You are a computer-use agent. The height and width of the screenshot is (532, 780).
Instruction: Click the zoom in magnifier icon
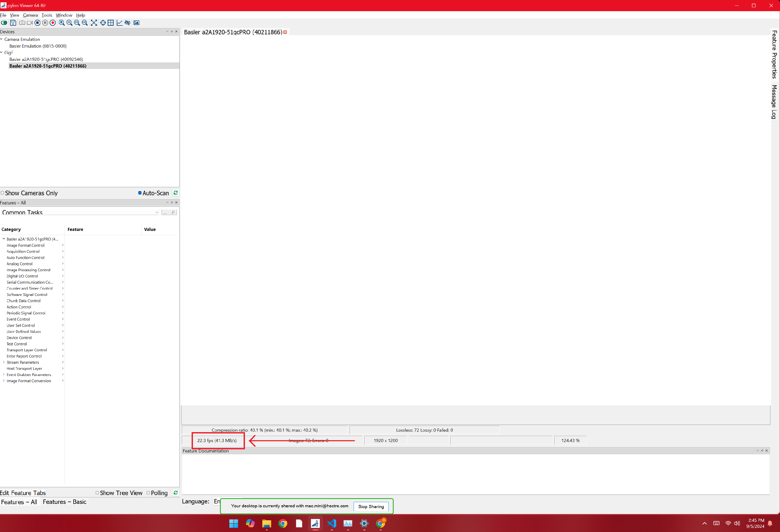(x=62, y=23)
